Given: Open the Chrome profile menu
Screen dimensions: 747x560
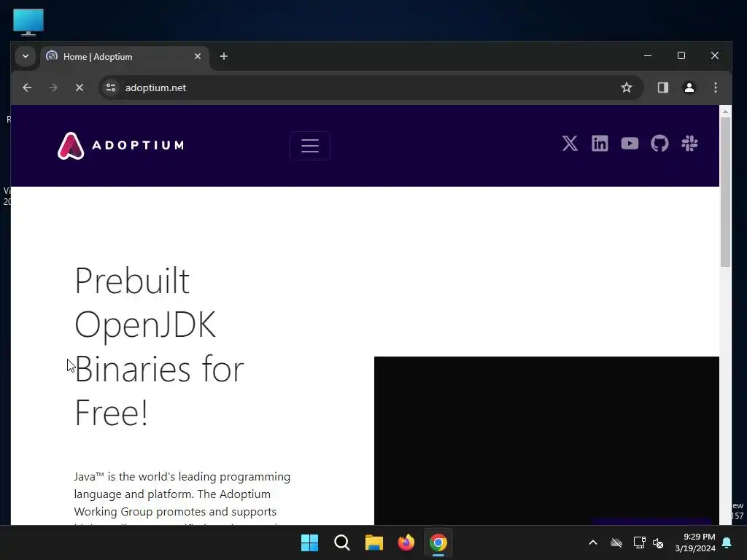Looking at the screenshot, I should click(689, 87).
